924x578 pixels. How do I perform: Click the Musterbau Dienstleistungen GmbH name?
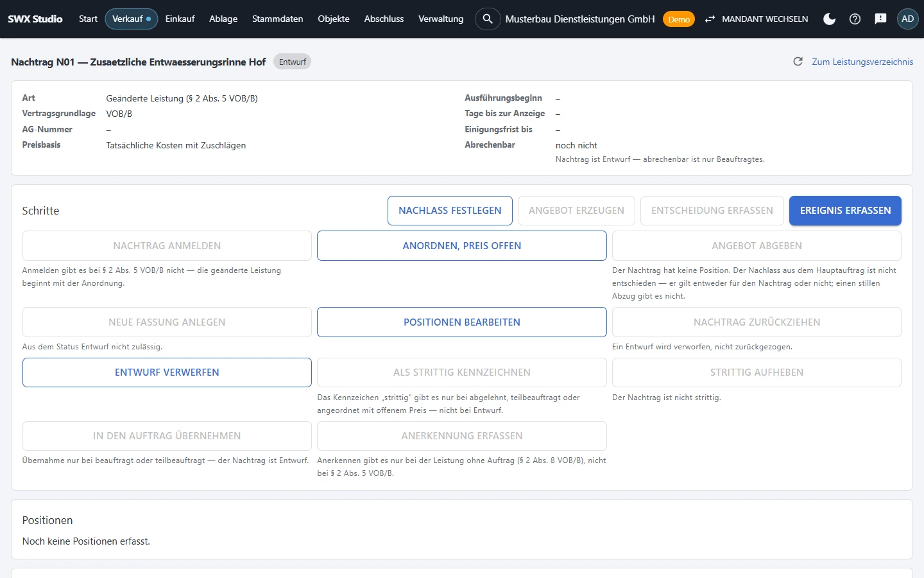[x=580, y=19]
